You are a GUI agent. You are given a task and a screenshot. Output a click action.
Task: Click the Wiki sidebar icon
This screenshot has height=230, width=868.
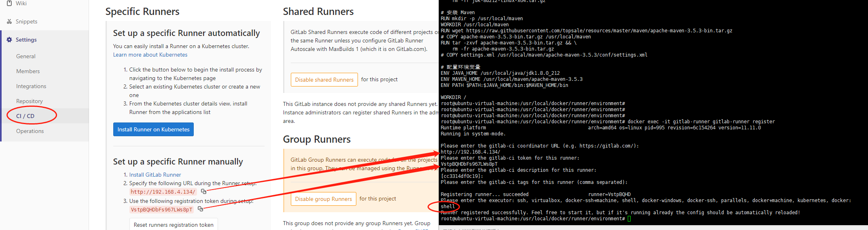9,3
